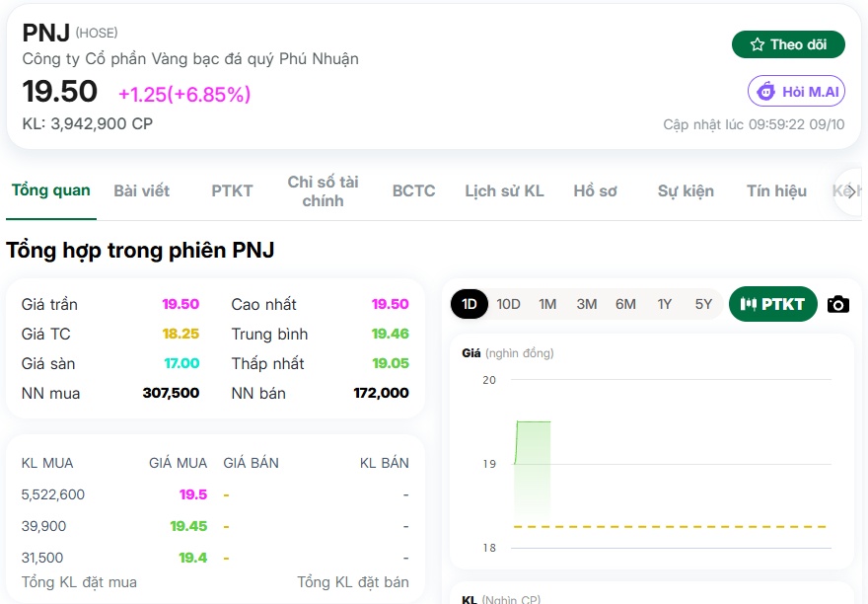Click the NN mua value 307,500
Screen dimensions: 868x604
[x=171, y=393]
